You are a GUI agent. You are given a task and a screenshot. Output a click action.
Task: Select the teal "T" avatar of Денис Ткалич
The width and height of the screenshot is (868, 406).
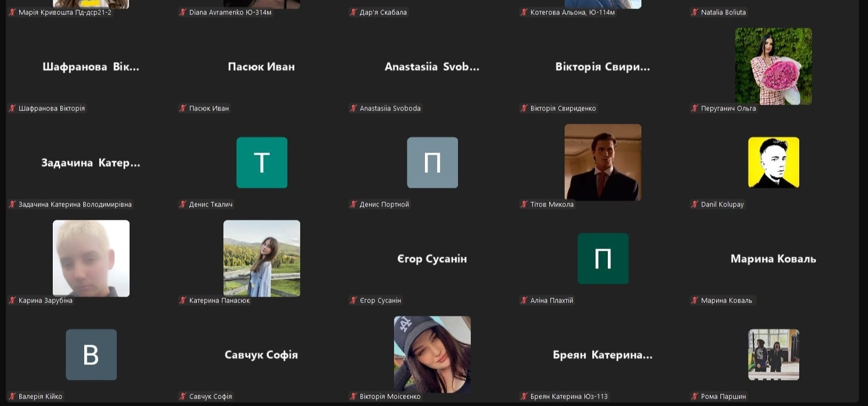261,163
